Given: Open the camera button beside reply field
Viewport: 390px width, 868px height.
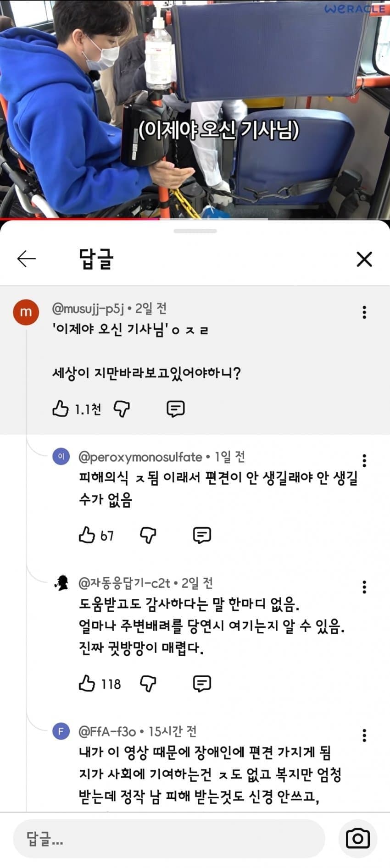Looking at the screenshot, I should tap(358, 839).
